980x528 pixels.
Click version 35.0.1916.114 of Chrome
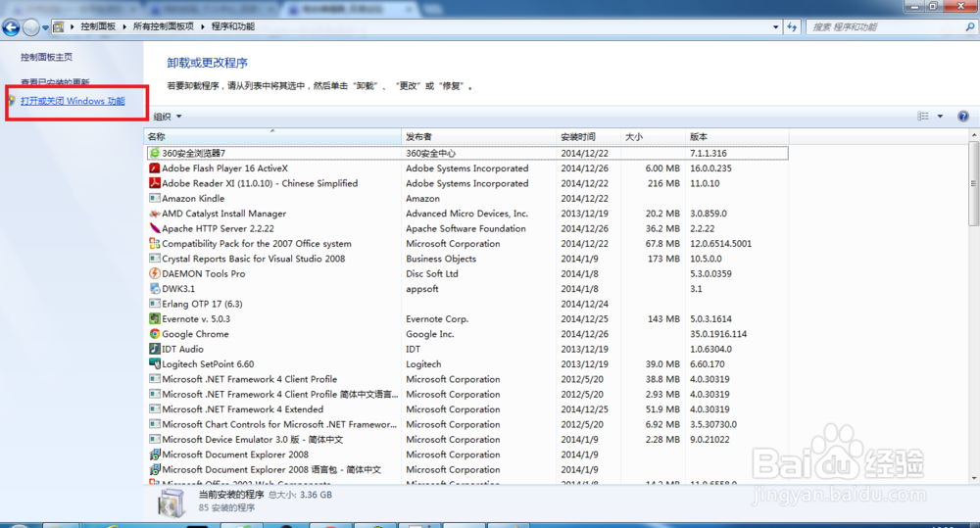[718, 334]
